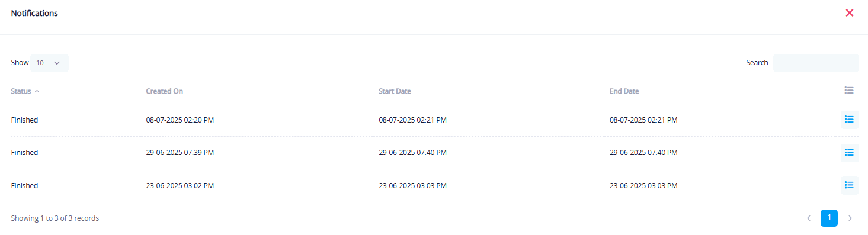This screenshot has height=235, width=868.
Task: Sort table by Status column
Action: click(21, 91)
